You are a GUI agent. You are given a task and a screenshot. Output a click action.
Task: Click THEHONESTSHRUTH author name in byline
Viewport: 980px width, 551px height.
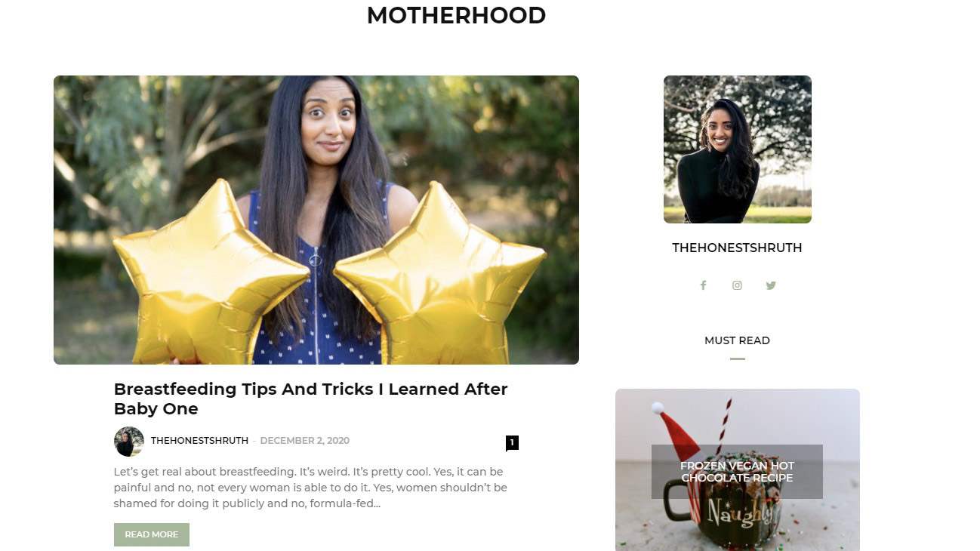199,441
